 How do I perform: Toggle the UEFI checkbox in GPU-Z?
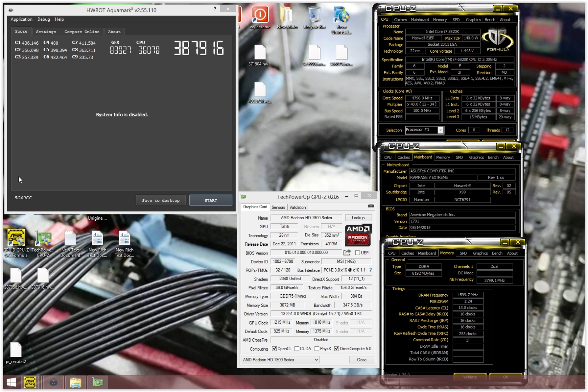pyautogui.click(x=357, y=253)
